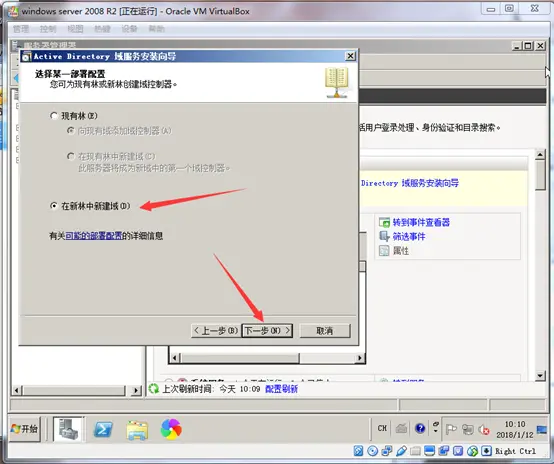Open the VirtualBox 控制 menu

pos(48,29)
